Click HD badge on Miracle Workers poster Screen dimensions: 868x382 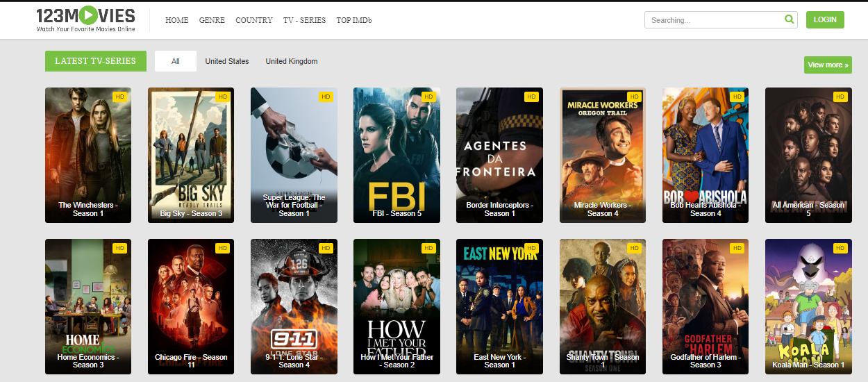click(x=634, y=97)
